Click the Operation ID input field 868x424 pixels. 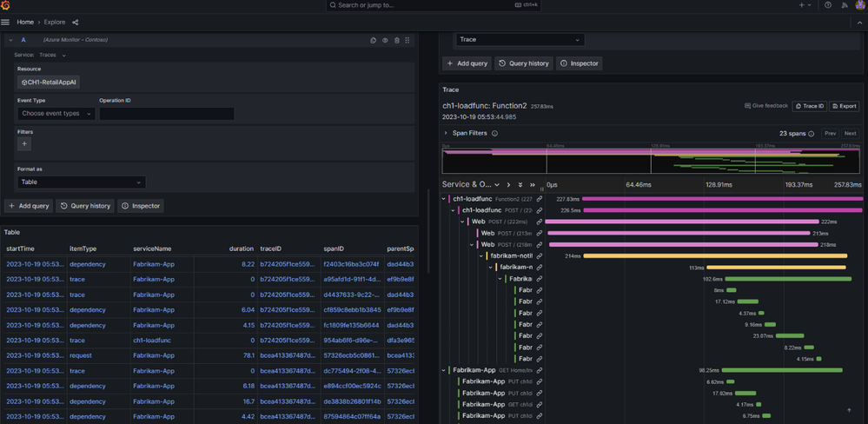(x=166, y=114)
